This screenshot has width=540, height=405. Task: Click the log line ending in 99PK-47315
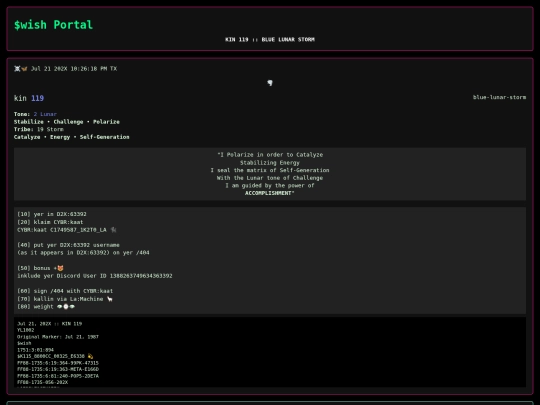coord(58,363)
